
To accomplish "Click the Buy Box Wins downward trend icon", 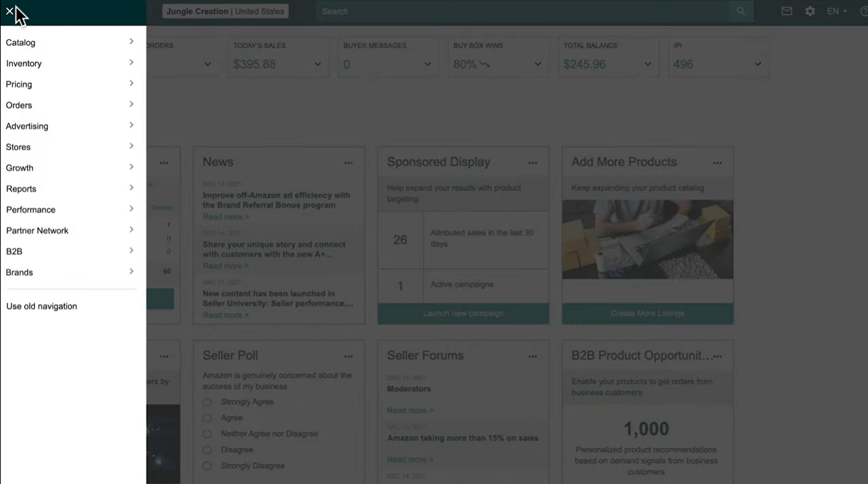I will (x=484, y=64).
